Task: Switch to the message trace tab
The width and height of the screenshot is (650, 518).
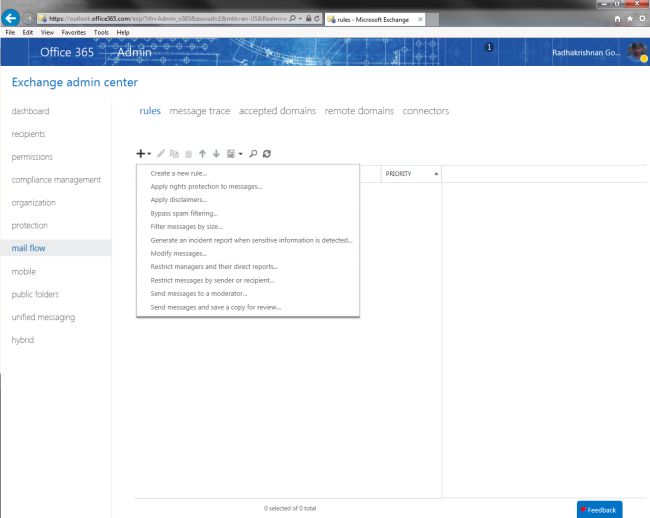Action: pyautogui.click(x=199, y=111)
